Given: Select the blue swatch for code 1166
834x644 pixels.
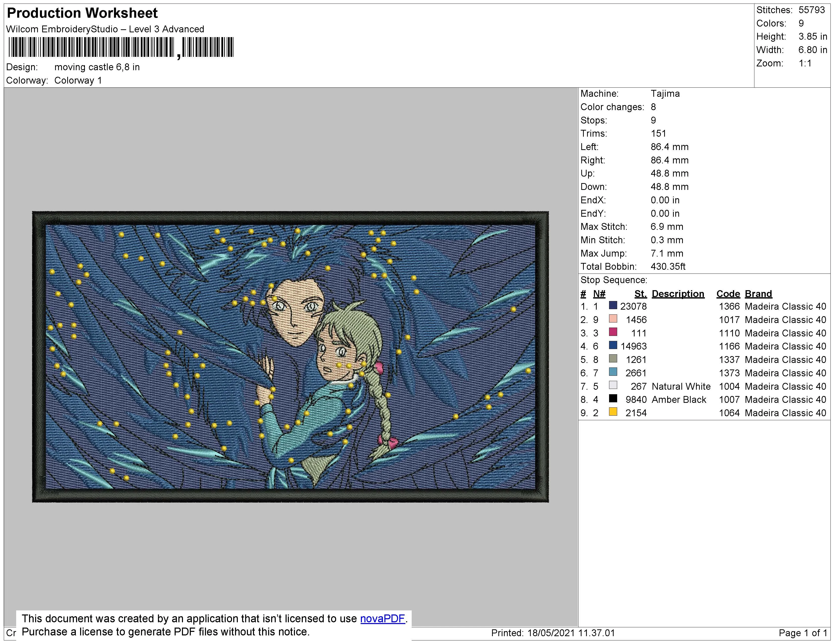Looking at the screenshot, I should click(613, 345).
